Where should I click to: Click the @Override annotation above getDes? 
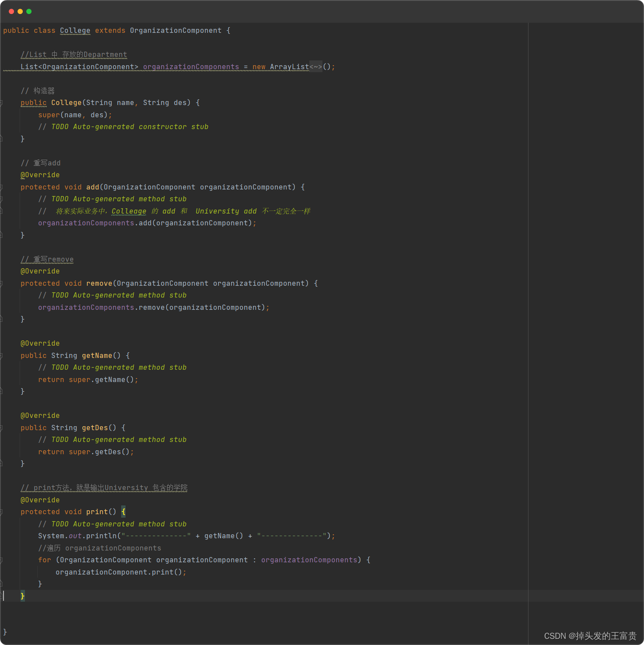point(40,416)
